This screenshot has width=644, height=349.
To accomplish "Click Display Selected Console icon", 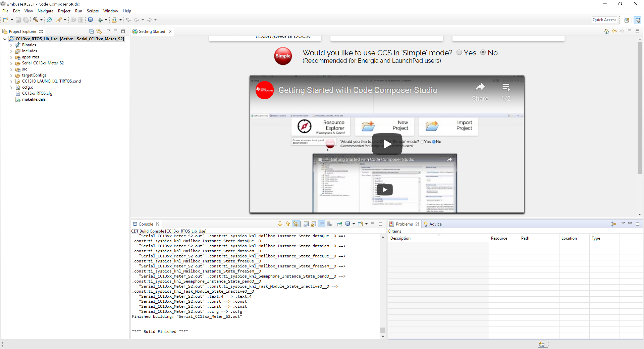I will 347,224.
